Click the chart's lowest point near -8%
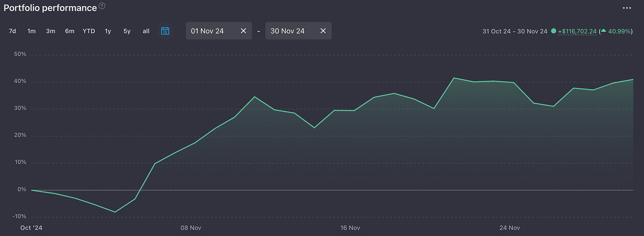This screenshot has width=644, height=236. [x=115, y=212]
